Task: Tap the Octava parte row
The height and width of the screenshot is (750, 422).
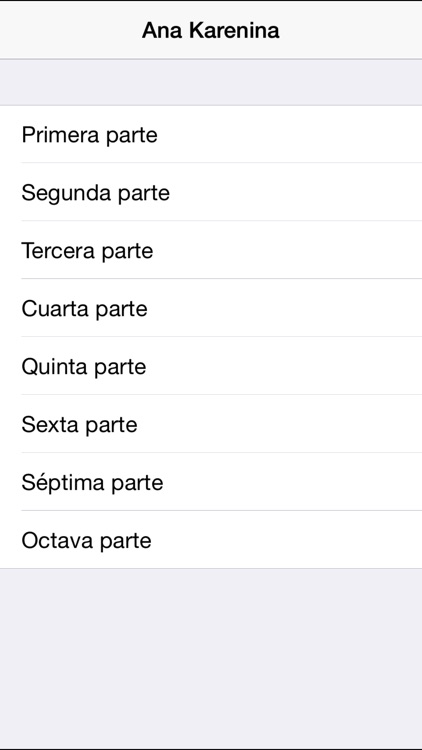Action: pyautogui.click(x=211, y=540)
